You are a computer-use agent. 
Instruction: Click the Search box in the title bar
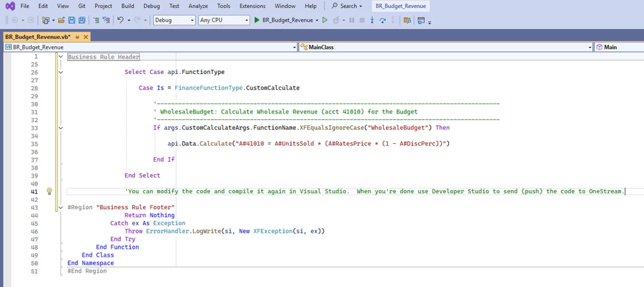(x=347, y=6)
